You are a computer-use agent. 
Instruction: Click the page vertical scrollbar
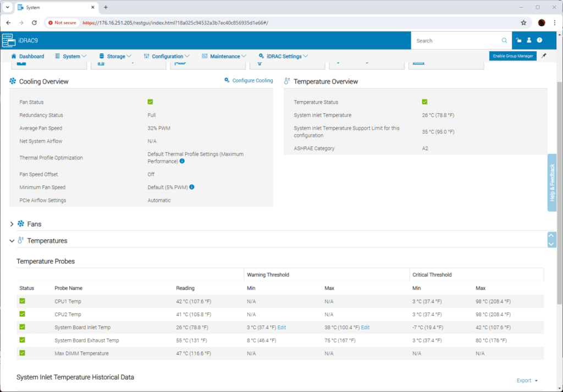pyautogui.click(x=560, y=190)
